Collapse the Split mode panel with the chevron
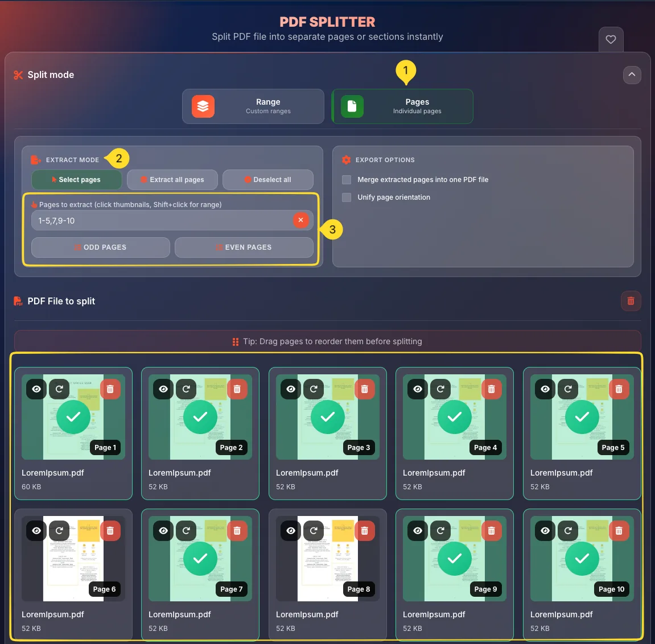Viewport: 655px width, 644px height. (x=632, y=75)
